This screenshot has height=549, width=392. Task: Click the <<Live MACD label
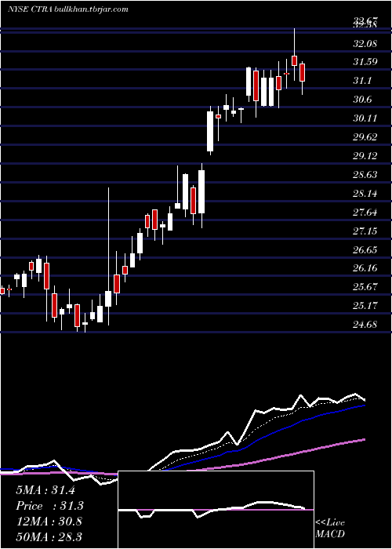(x=330, y=528)
